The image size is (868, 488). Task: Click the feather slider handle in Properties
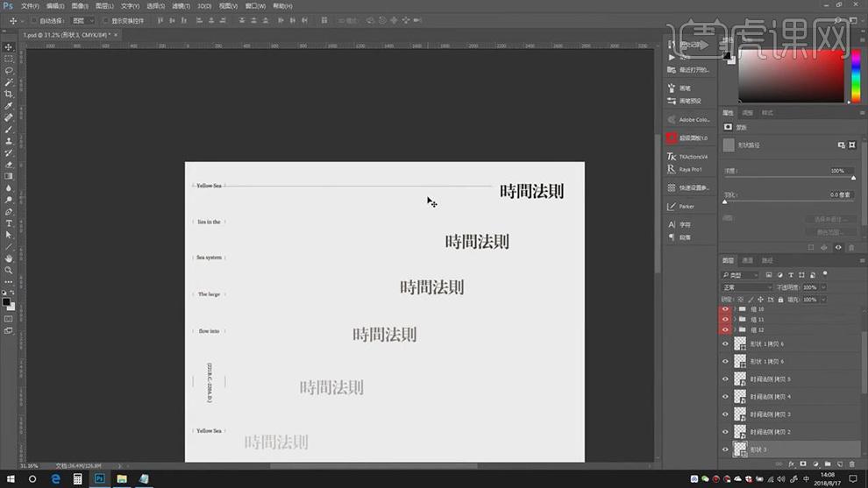point(725,202)
